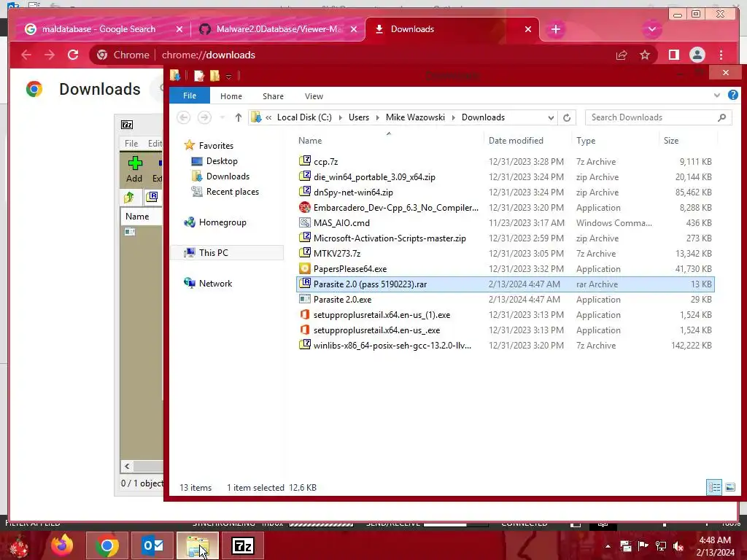Open new Chrome tab with plus button
The image size is (747, 560).
click(x=555, y=29)
